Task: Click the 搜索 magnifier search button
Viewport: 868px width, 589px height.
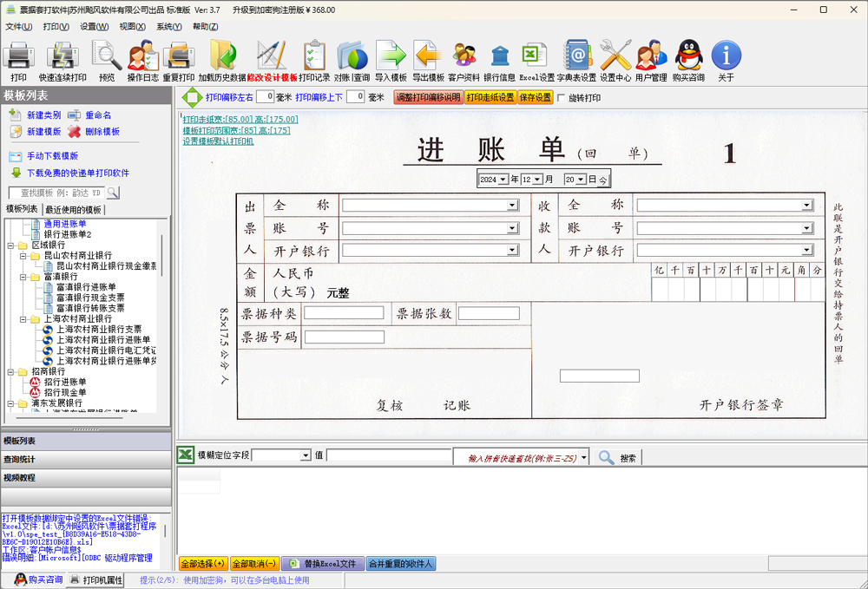Action: (607, 457)
